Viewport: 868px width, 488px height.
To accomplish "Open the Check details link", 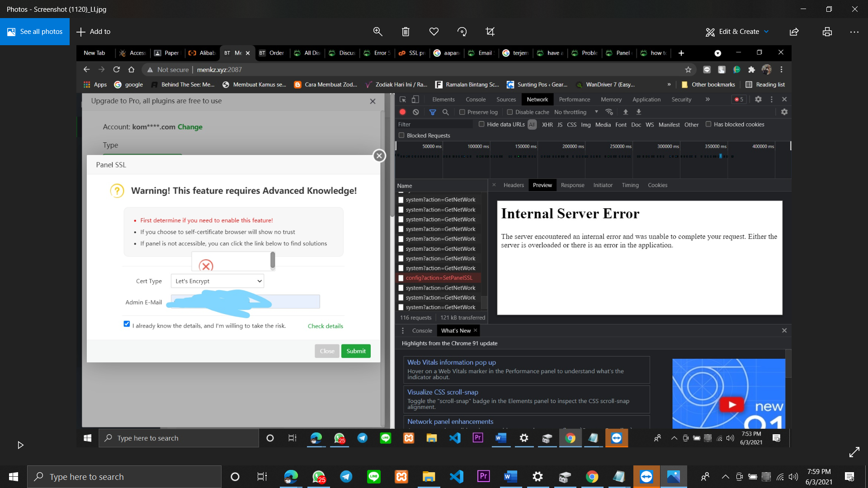I will pos(325,326).
